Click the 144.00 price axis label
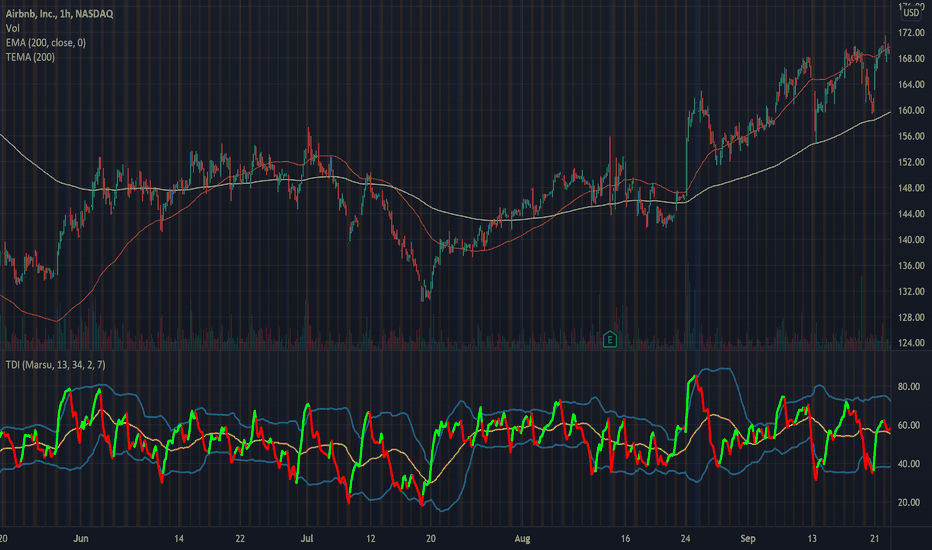The width and height of the screenshot is (932, 550). (911, 213)
